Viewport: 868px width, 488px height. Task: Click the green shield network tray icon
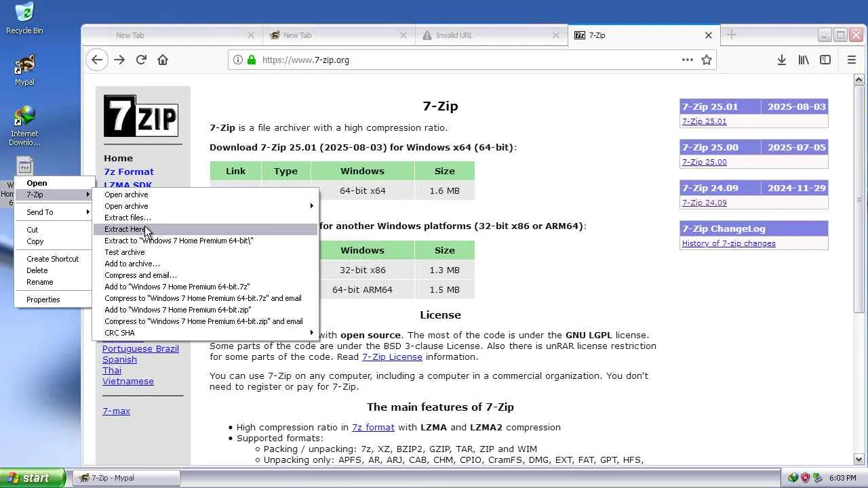click(x=818, y=478)
